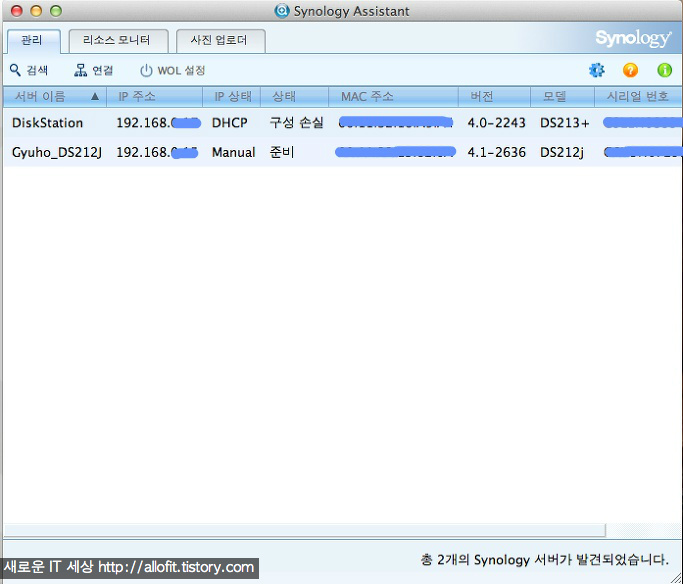
Task: Sort by IP 주소 column header
Action: tap(155, 97)
